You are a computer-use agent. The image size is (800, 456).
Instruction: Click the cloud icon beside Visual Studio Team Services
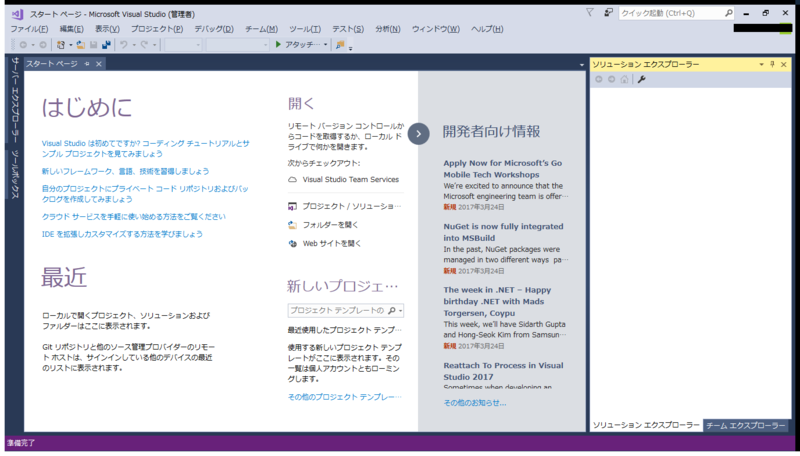(x=292, y=180)
